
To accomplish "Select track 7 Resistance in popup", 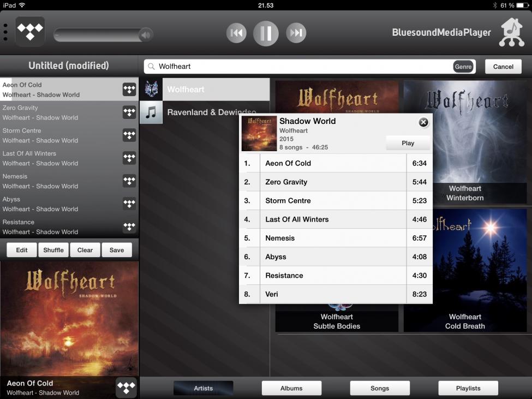I will pyautogui.click(x=336, y=276).
